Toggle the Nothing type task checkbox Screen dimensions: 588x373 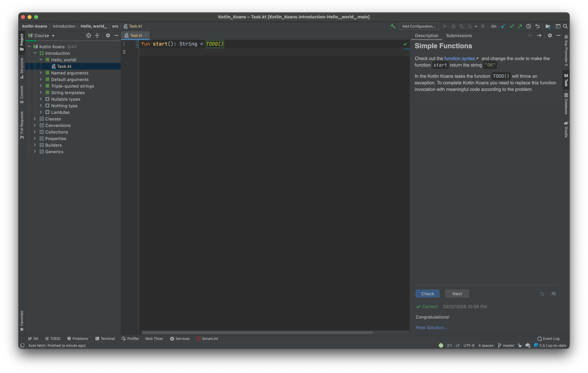47,106
